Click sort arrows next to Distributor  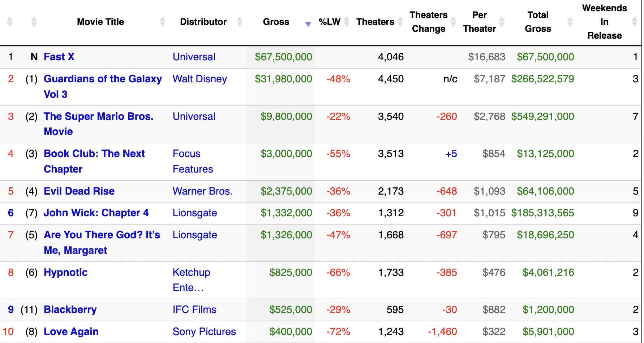(240, 22)
